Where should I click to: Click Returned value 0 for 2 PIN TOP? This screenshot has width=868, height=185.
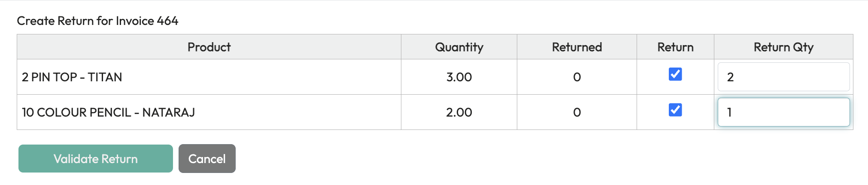[x=577, y=77]
